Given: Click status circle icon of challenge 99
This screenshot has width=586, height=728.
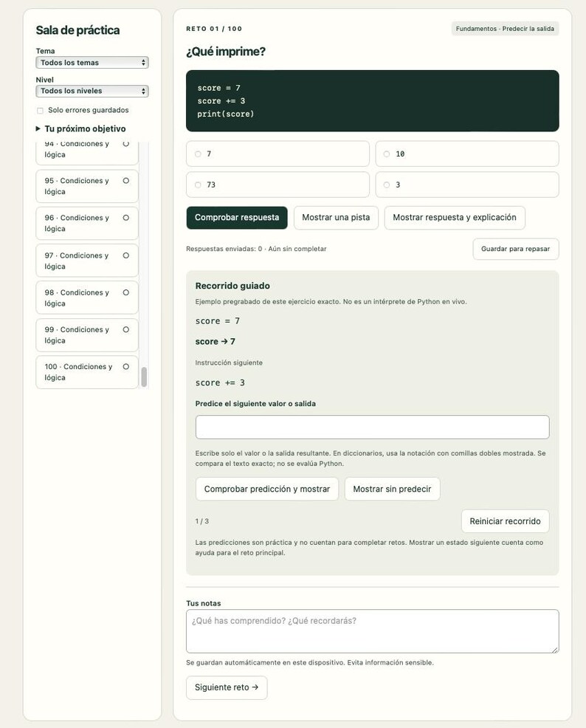Looking at the screenshot, I should [x=125, y=329].
